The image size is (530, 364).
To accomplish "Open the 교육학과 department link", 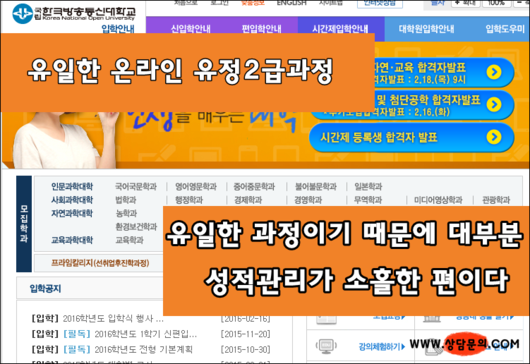I will [129, 240].
